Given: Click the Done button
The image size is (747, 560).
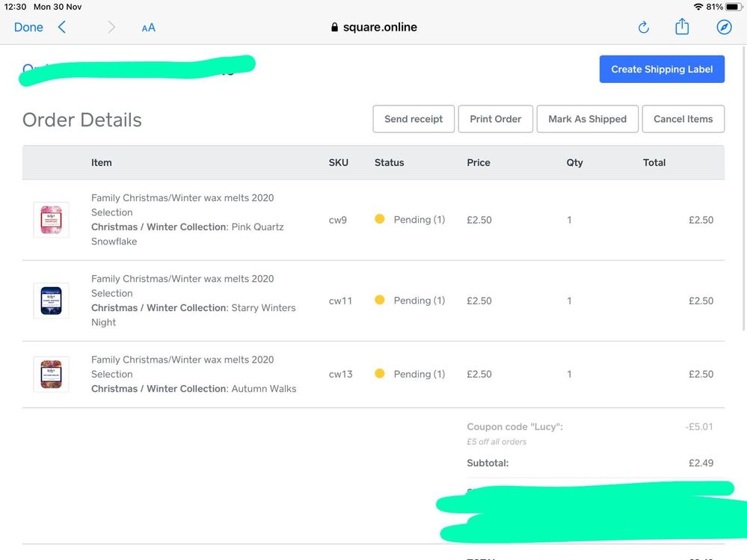Looking at the screenshot, I should click(x=28, y=28).
